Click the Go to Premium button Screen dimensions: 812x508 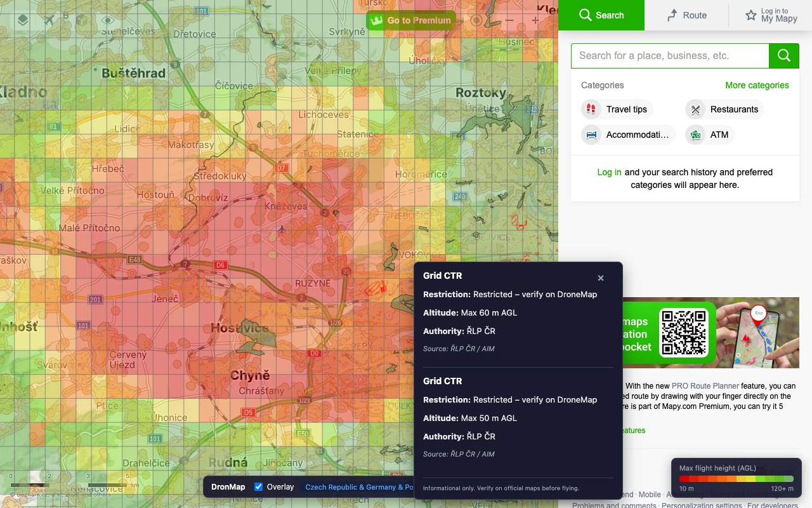[x=411, y=20]
